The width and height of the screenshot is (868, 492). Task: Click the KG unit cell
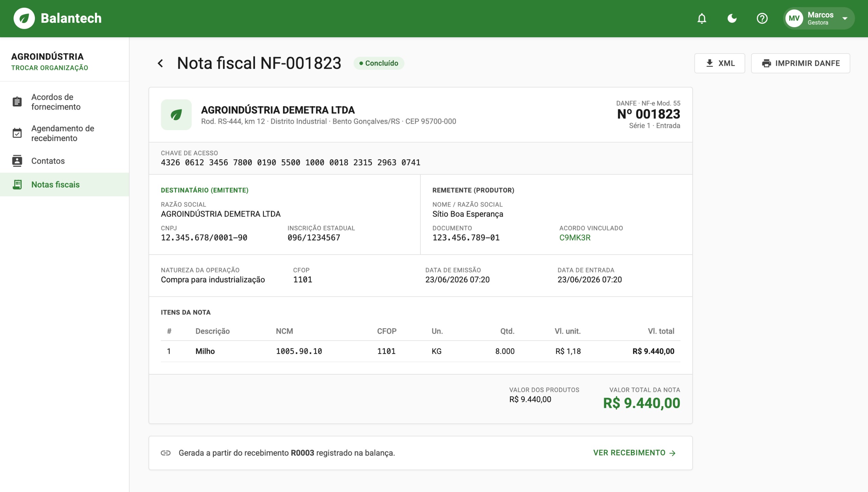click(x=436, y=351)
